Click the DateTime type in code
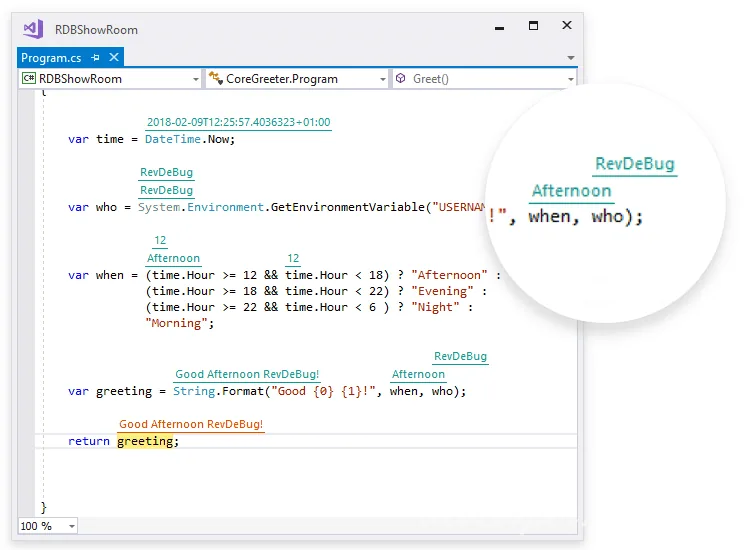This screenshot has height=550, width=750. pos(173,139)
